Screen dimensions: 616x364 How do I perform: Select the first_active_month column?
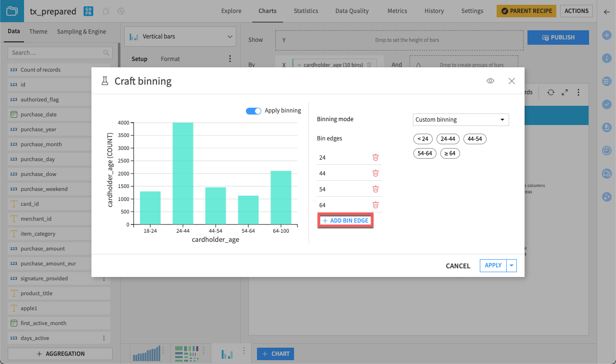(x=59, y=323)
